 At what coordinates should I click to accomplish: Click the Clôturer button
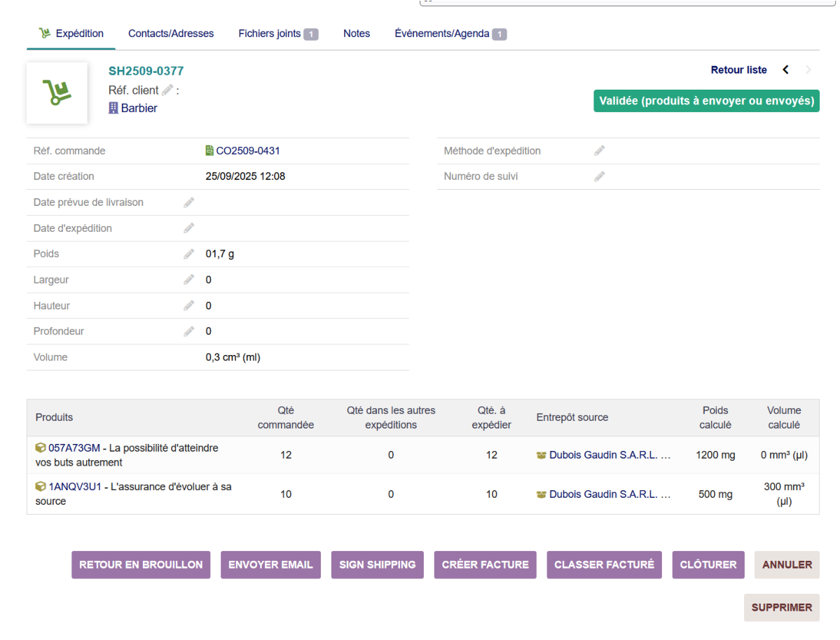point(708,564)
